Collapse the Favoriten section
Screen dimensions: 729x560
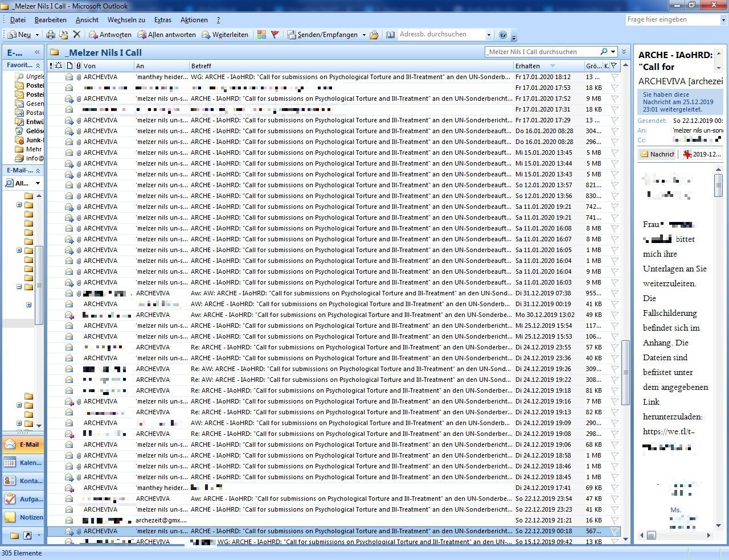(38, 65)
